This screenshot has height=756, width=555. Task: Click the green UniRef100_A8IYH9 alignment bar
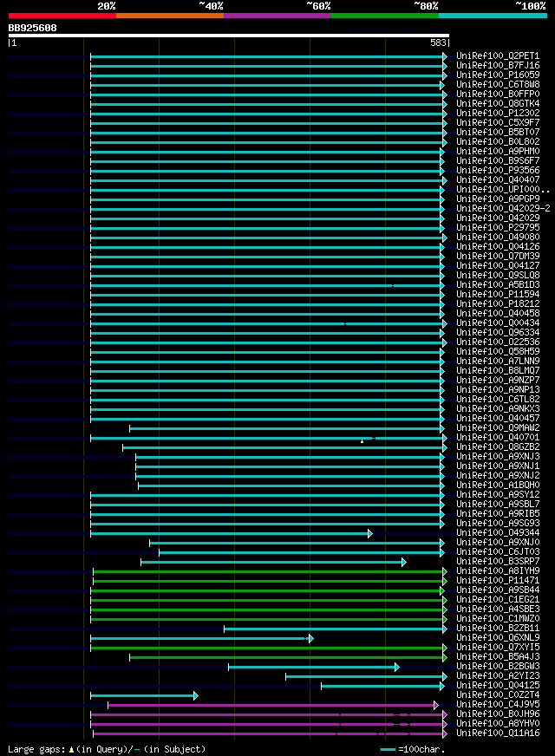point(270,572)
